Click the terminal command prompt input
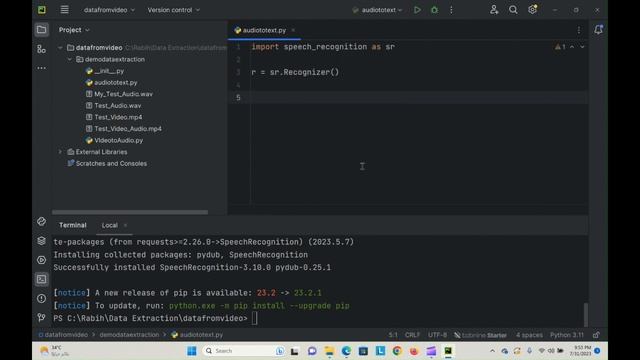The height and width of the screenshot is (360, 640). pyautogui.click(x=254, y=318)
